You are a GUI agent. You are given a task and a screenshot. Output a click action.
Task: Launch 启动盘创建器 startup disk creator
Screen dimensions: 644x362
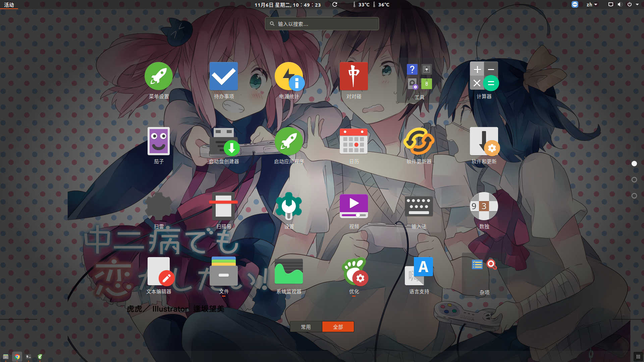click(x=224, y=146)
